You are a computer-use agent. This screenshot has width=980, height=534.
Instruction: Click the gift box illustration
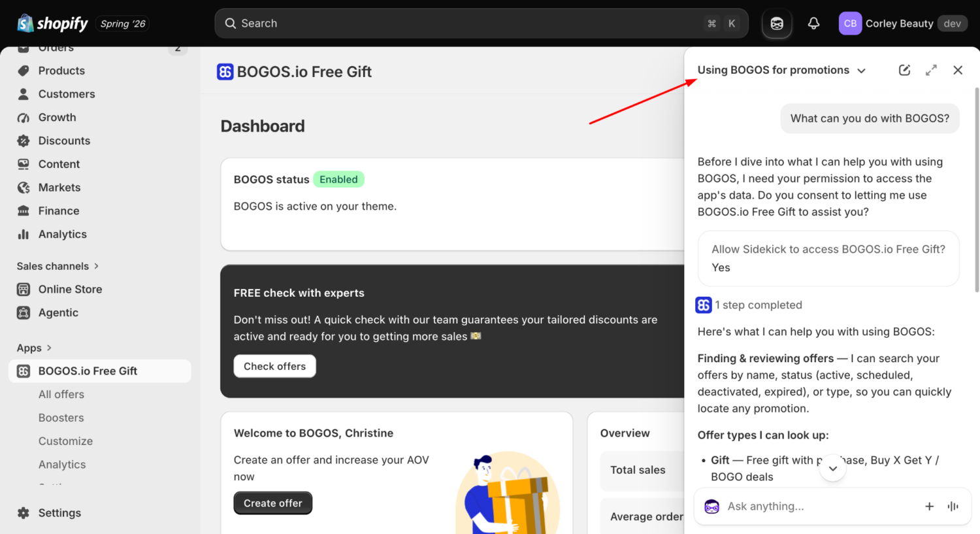click(x=508, y=493)
